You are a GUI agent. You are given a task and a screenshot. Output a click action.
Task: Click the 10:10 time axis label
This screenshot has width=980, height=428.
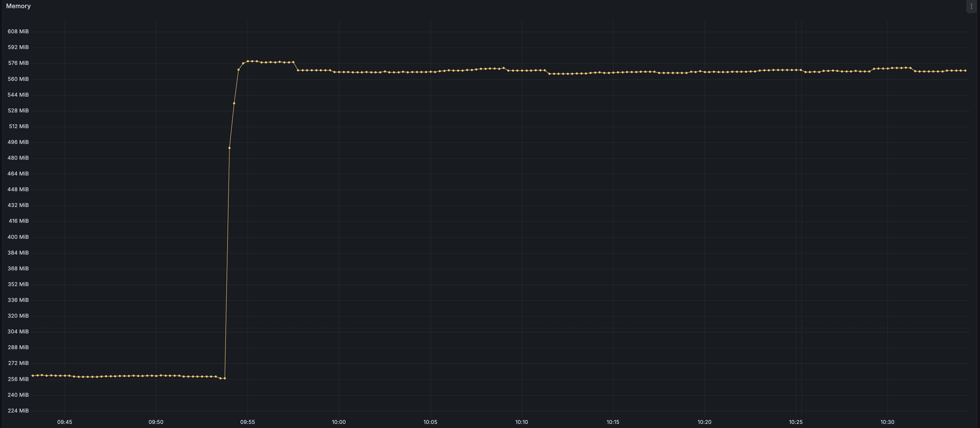coord(521,422)
